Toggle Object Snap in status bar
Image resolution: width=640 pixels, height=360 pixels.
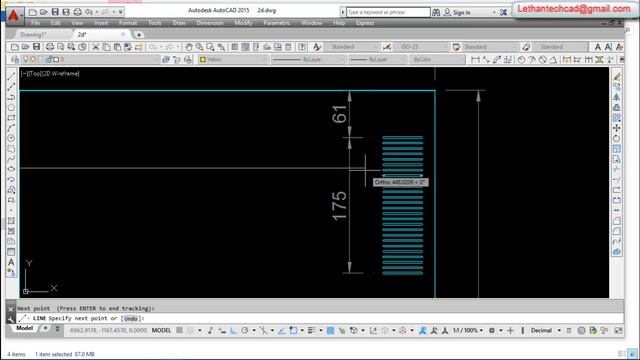click(293, 330)
